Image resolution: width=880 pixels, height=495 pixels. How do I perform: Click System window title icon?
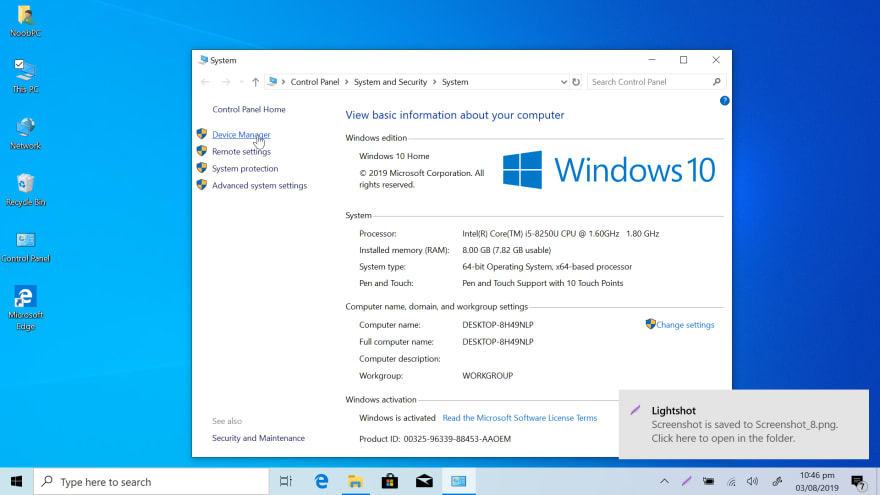pos(203,59)
